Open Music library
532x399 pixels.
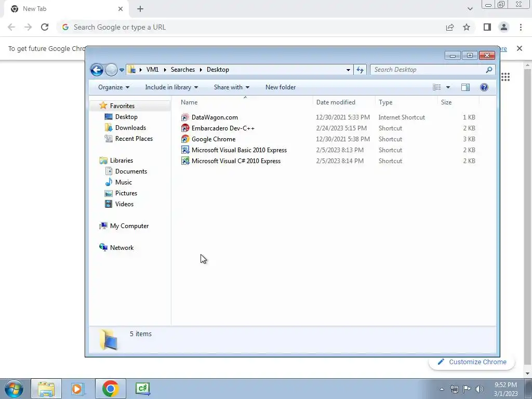point(123,182)
